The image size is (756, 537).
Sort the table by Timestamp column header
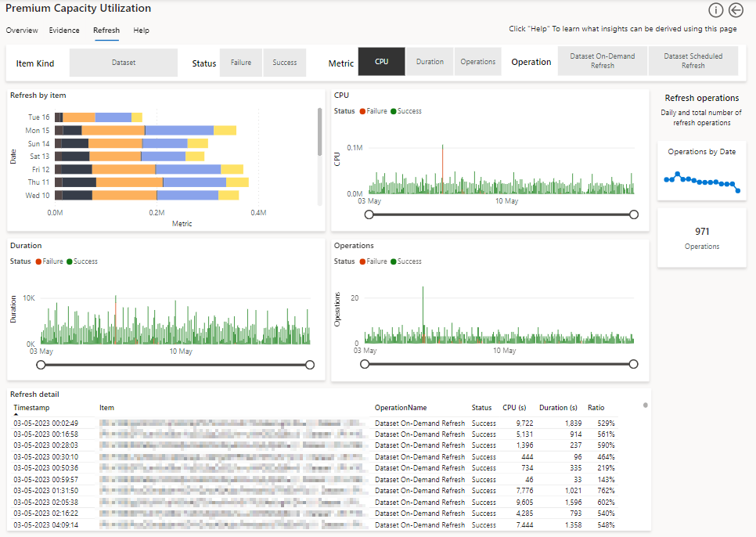click(31, 408)
